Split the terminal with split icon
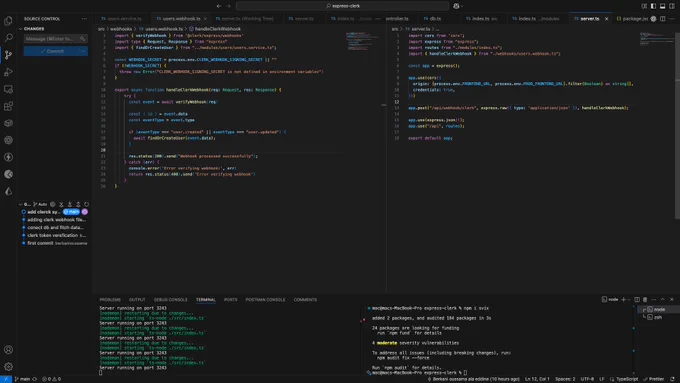This screenshot has width=680, height=383. click(637, 300)
